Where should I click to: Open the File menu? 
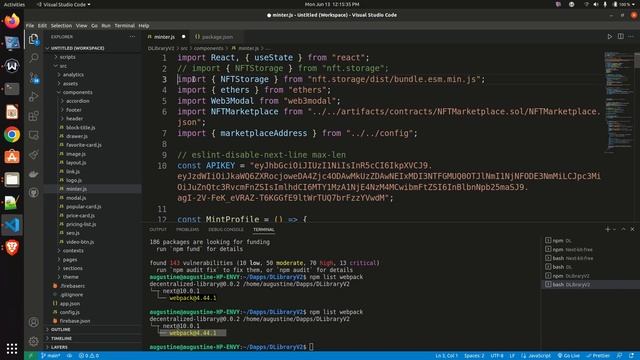coord(30,26)
